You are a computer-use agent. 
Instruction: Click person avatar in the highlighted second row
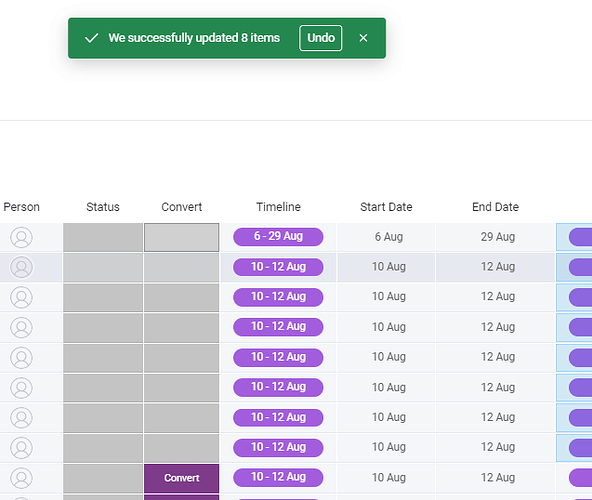(22, 267)
